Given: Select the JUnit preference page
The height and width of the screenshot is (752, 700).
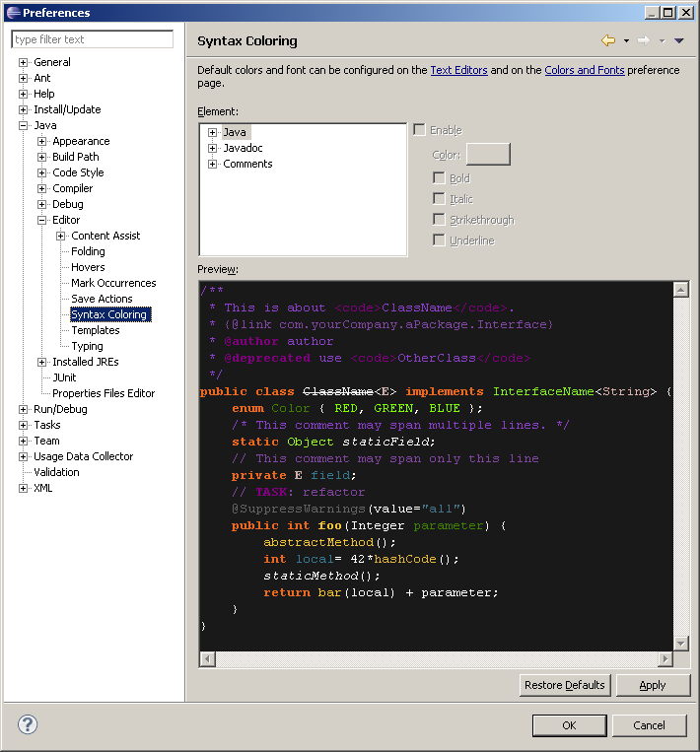Looking at the screenshot, I should (64, 377).
